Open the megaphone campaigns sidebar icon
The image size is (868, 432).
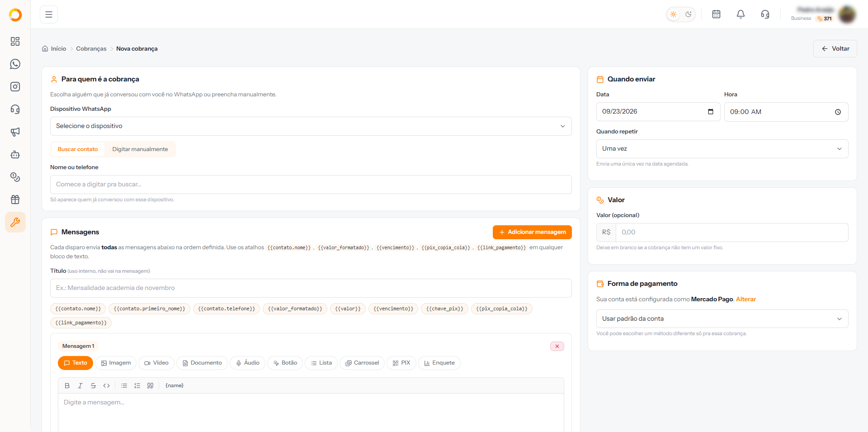[x=15, y=132]
